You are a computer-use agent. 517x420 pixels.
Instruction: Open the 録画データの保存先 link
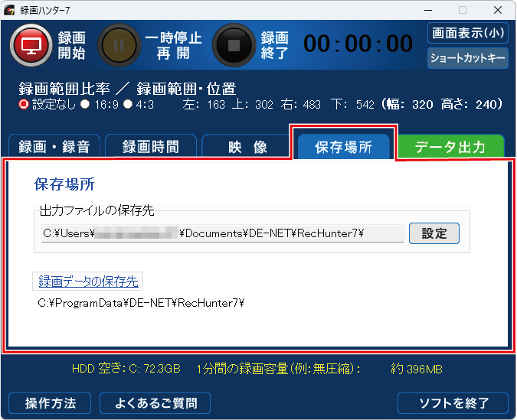pyautogui.click(x=88, y=282)
